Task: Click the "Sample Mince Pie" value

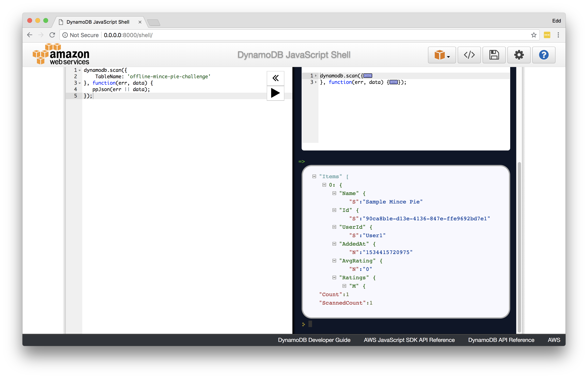Action: click(392, 201)
